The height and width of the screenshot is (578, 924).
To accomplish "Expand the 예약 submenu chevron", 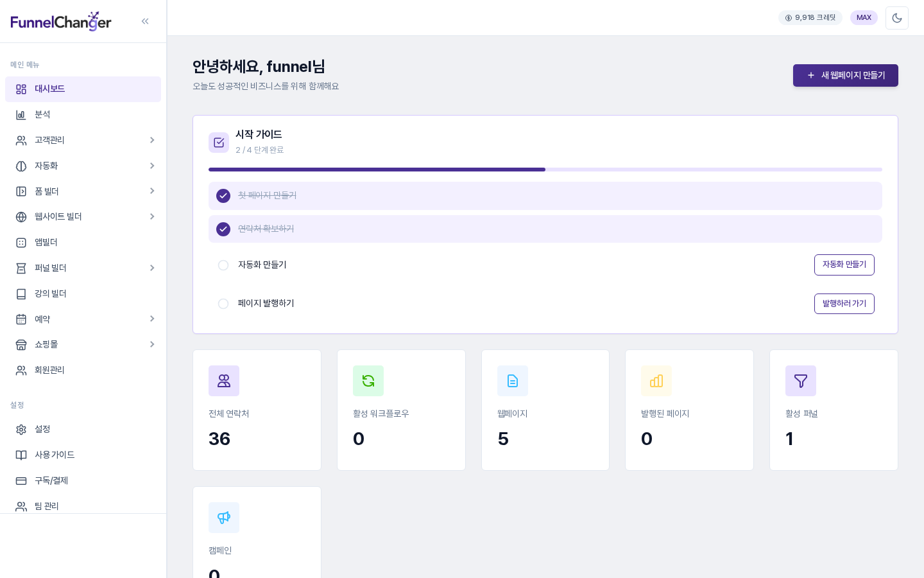I will click(152, 319).
